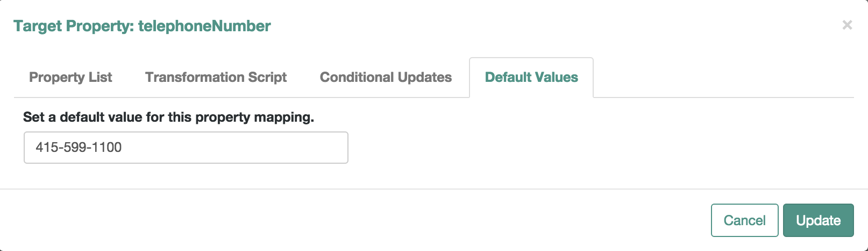Switch to the Property List tab
Image resolution: width=868 pixels, height=251 pixels.
[70, 78]
